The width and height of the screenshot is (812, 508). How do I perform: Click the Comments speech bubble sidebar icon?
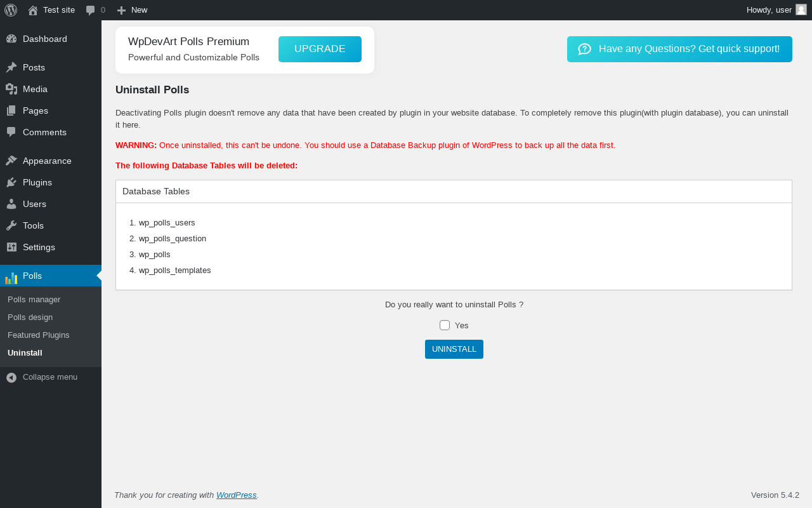[11, 132]
